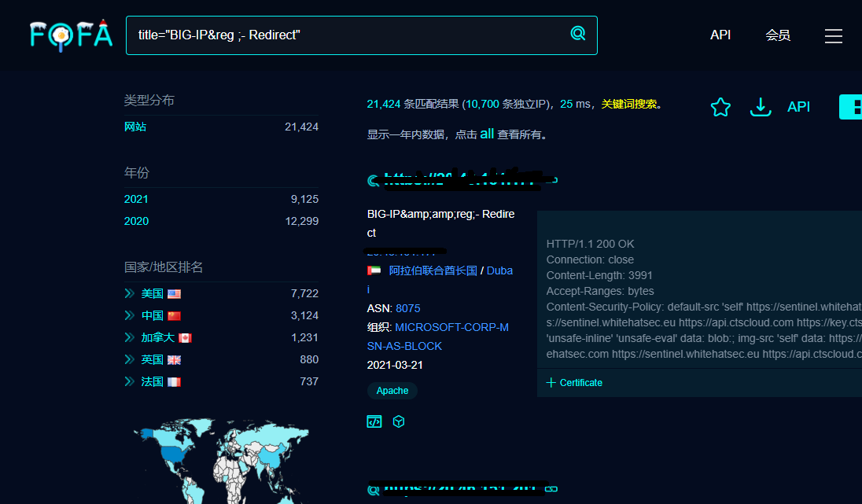Click the MICROSOFT-CORP-MSN-AS-BLOCK organization link
Image resolution: width=862 pixels, height=504 pixels.
pyautogui.click(x=438, y=337)
